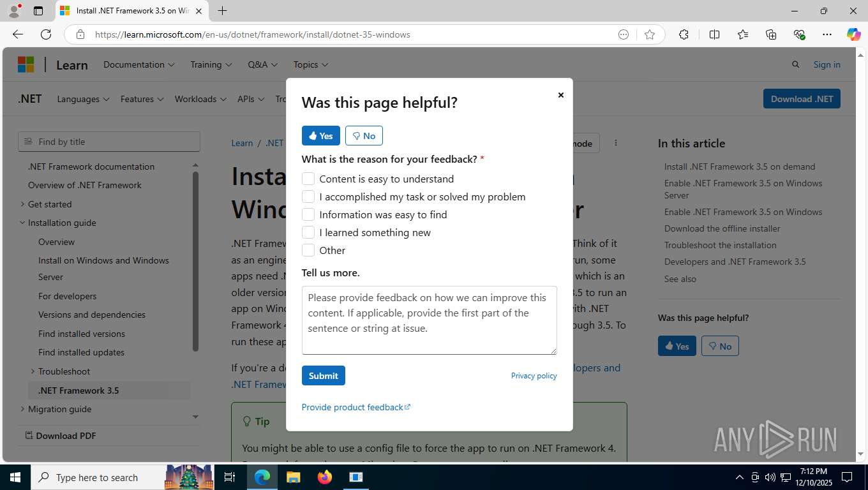The height and width of the screenshot is (490, 868).
Task: Open the Favorites list
Action: [743, 34]
